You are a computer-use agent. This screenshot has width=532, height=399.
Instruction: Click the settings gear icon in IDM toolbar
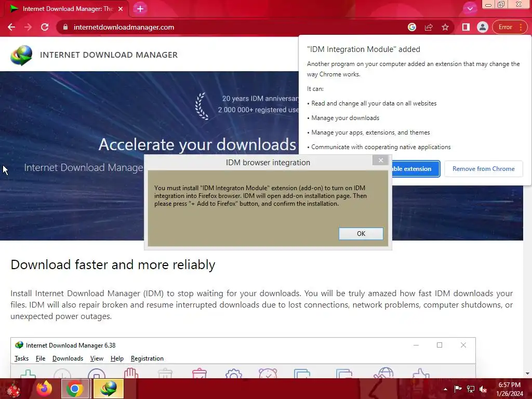pyautogui.click(x=233, y=373)
